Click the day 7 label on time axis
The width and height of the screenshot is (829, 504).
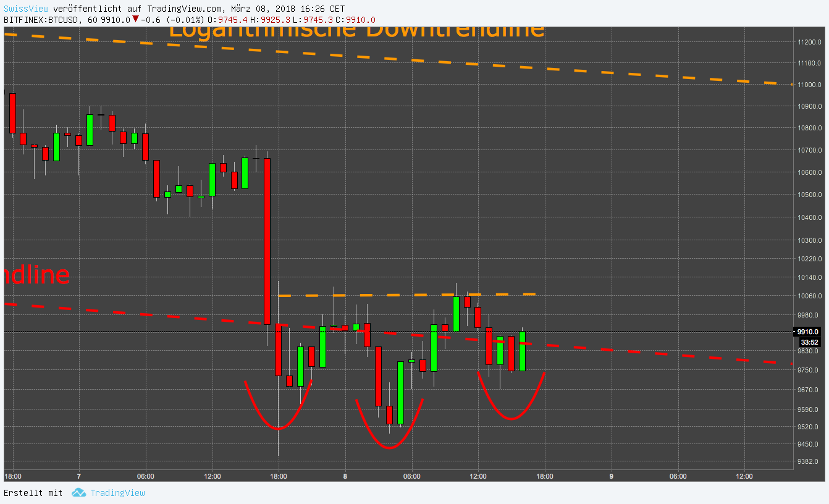click(x=79, y=476)
